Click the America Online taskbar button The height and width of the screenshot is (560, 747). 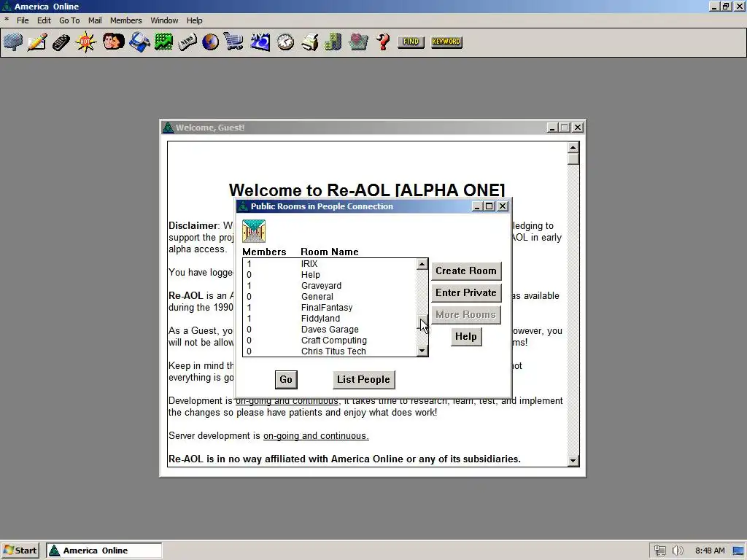click(104, 551)
